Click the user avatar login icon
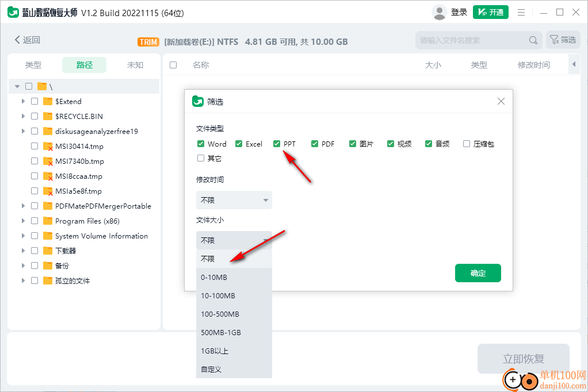This screenshot has width=588, height=392. click(439, 13)
